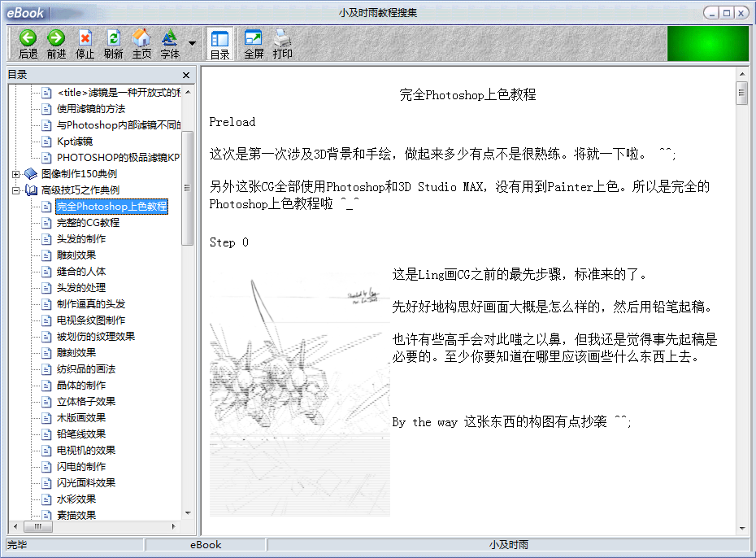Viewport: 756px width, 558px height.
Task: Open 头发的制作 topic
Action: 81,239
